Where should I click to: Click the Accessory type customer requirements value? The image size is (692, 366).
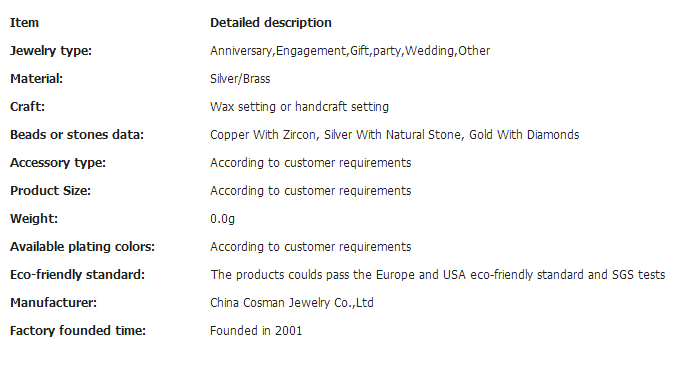pyautogui.click(x=311, y=162)
